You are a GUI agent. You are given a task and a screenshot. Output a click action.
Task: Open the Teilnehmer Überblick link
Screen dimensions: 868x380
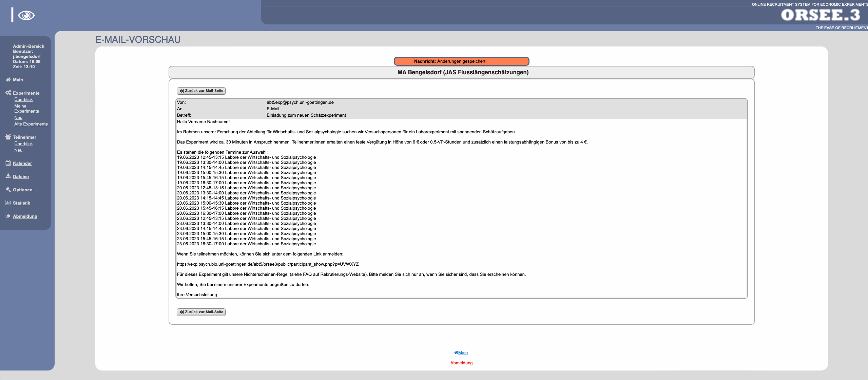[x=23, y=144]
